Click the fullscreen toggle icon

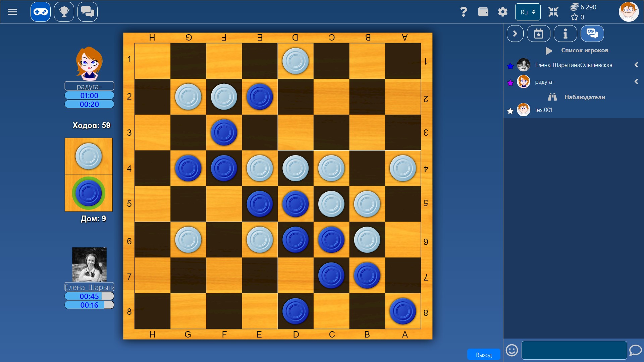(553, 11)
